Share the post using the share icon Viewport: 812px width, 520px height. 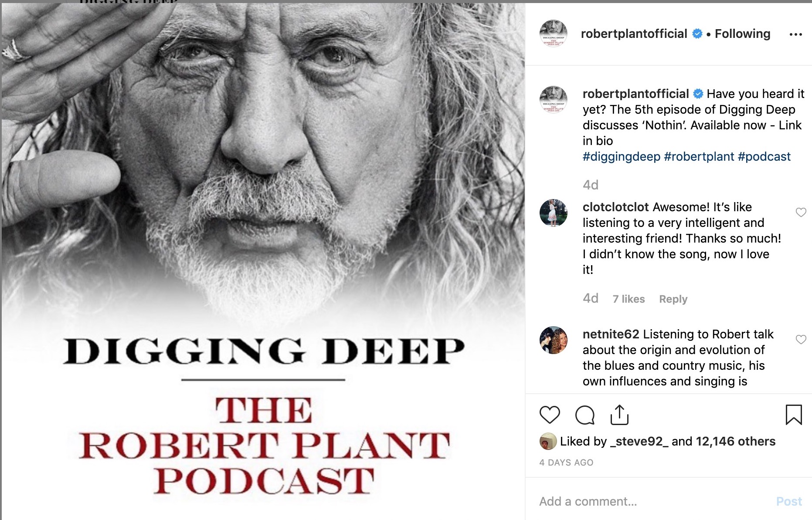(619, 415)
